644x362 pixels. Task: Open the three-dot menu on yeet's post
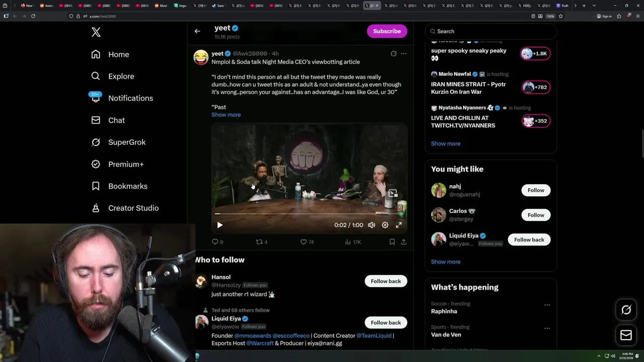[404, 53]
